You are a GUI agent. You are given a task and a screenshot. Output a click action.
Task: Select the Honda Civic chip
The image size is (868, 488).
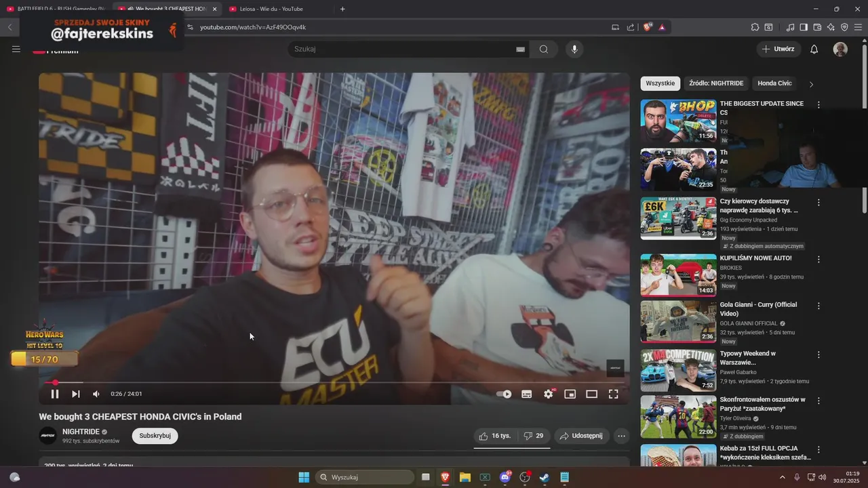pyautogui.click(x=774, y=83)
